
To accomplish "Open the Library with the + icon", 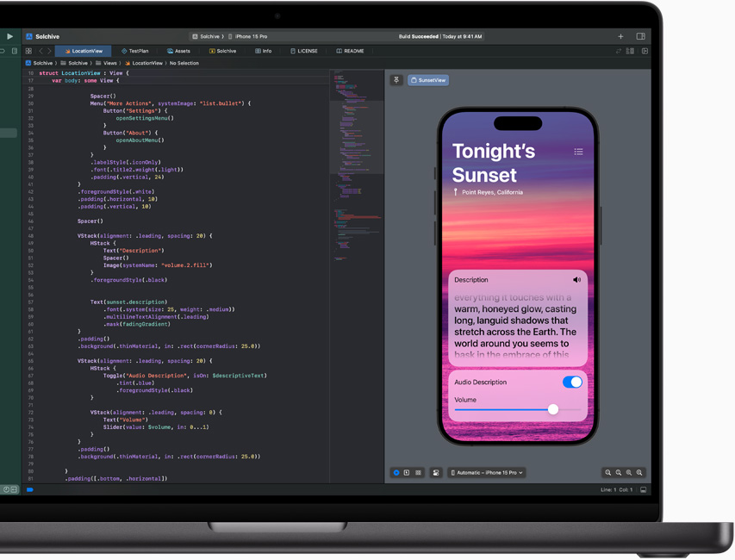I will [620, 36].
